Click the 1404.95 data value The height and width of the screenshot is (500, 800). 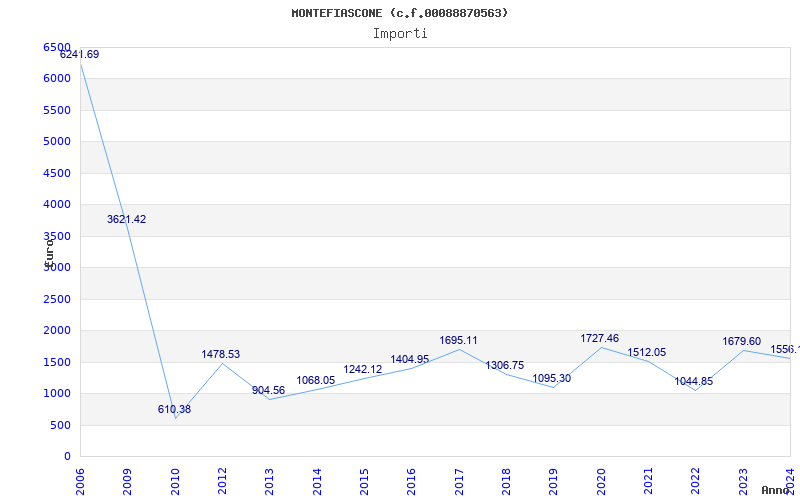410,359
